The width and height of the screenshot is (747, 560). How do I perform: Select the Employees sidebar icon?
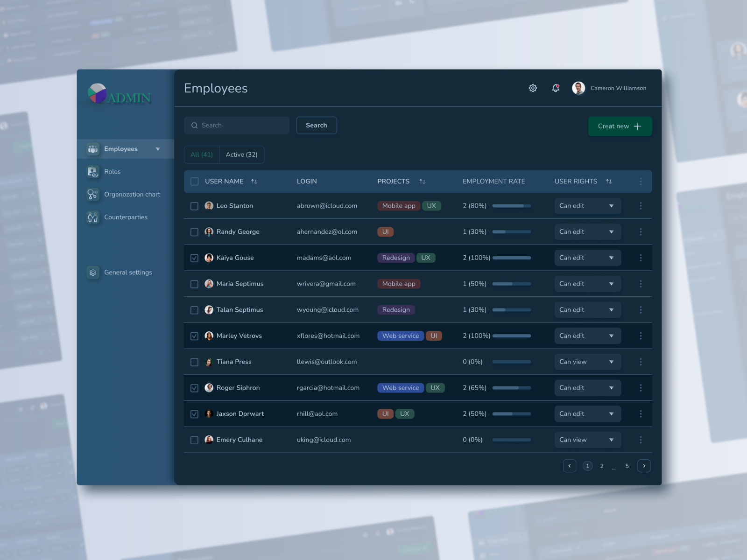coord(92,149)
